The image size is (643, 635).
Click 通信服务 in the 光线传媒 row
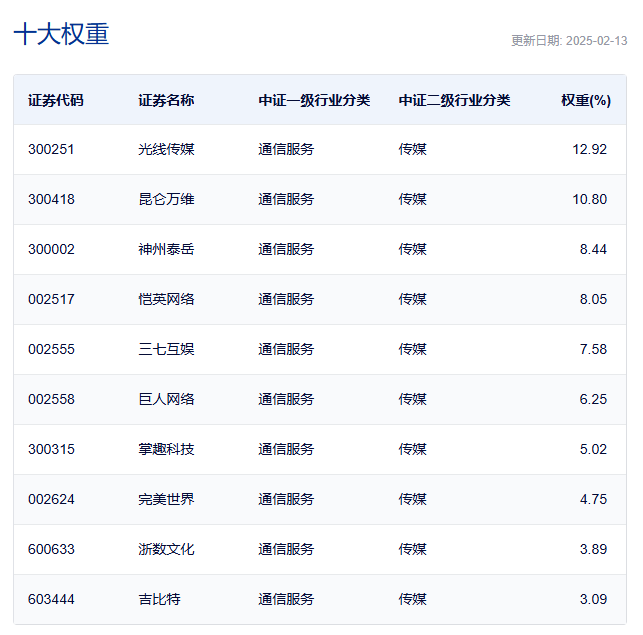click(x=286, y=149)
